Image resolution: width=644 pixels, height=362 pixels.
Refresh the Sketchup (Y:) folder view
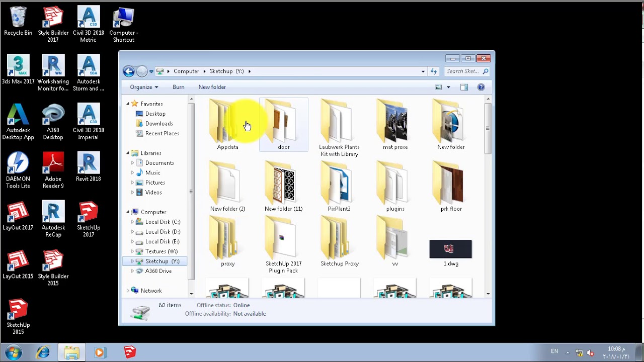pyautogui.click(x=434, y=71)
